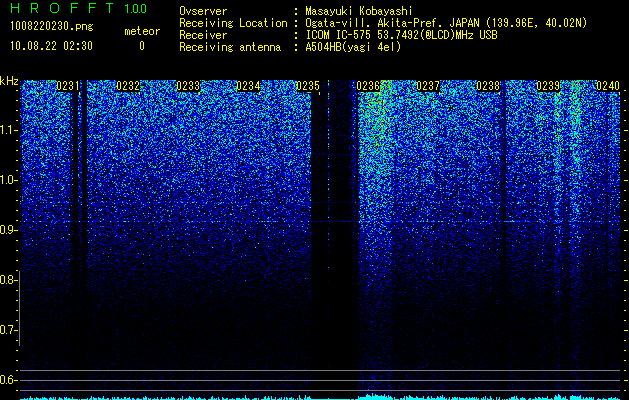
Task: Click the Receiving Location label
Action: [x=233, y=23]
